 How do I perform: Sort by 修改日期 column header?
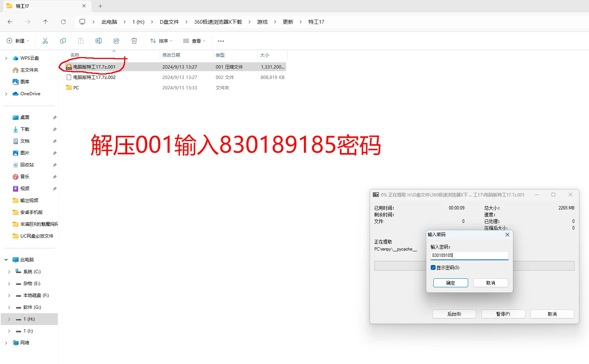(171, 55)
